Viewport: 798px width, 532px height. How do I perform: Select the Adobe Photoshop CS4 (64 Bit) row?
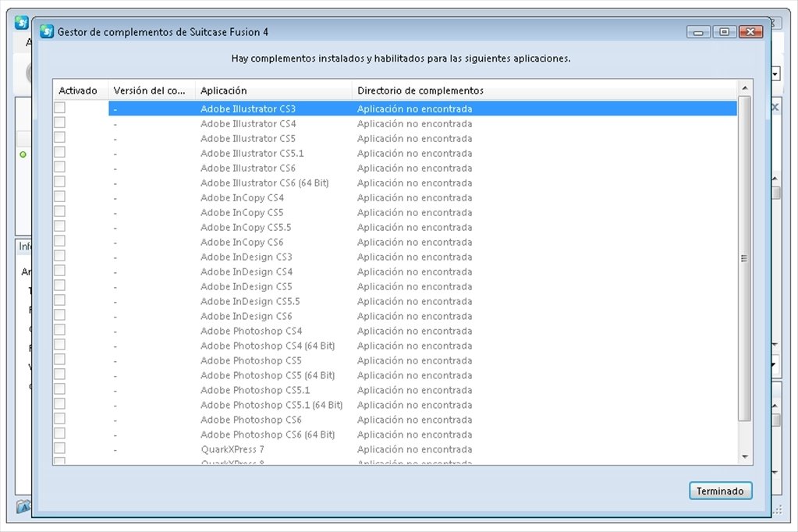(395, 346)
